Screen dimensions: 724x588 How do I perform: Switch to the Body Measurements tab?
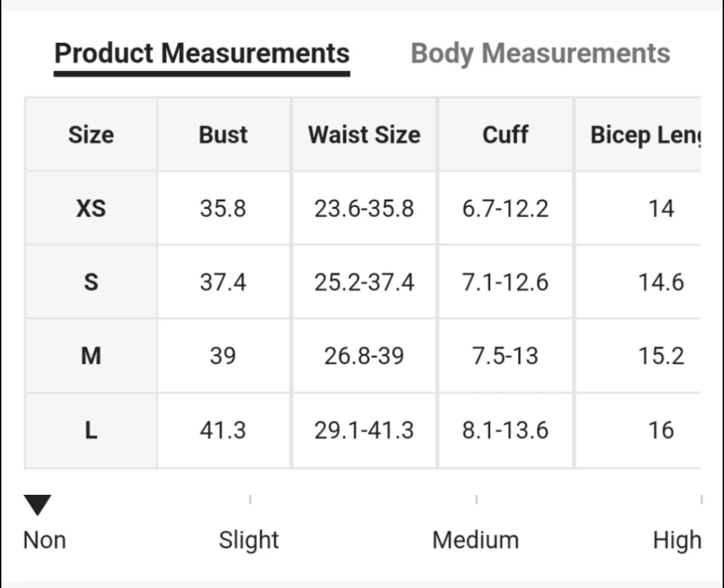[540, 54]
